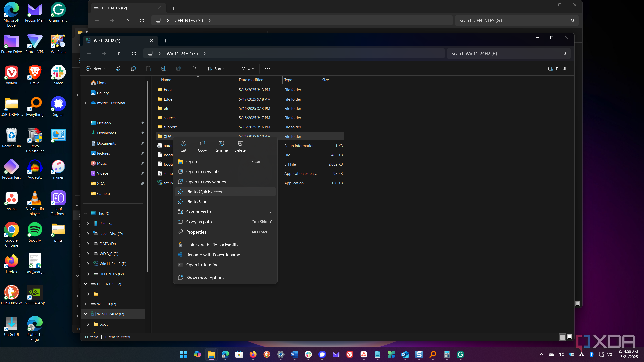The height and width of the screenshot is (362, 644).
Task: Open Properties from the context menu
Action: [x=225, y=232]
